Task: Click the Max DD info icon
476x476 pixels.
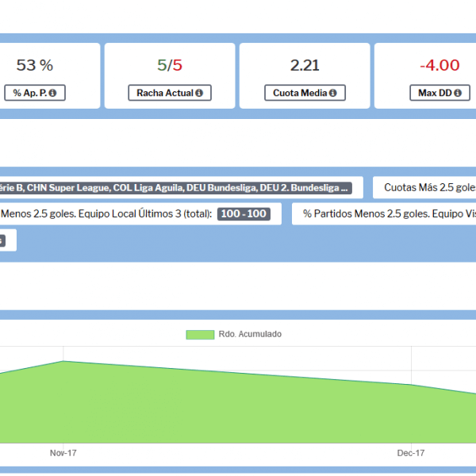Action: point(458,93)
